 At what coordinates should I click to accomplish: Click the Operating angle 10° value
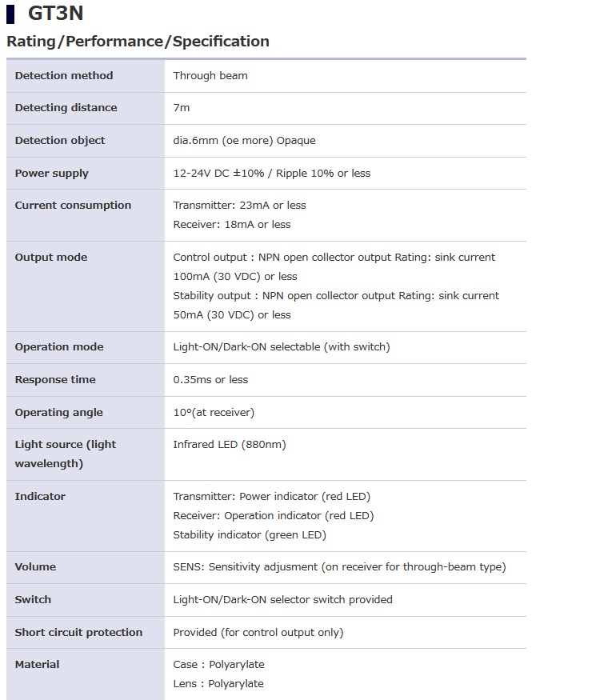coord(214,413)
